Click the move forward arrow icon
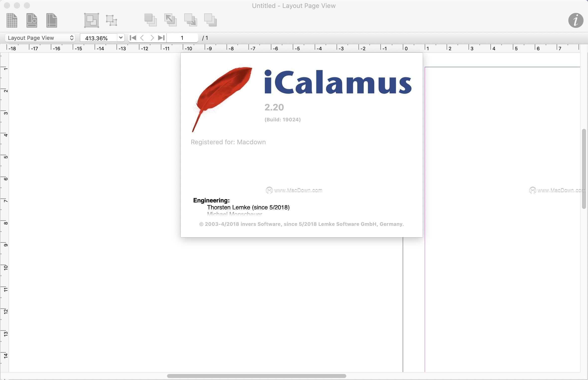 [x=171, y=20]
